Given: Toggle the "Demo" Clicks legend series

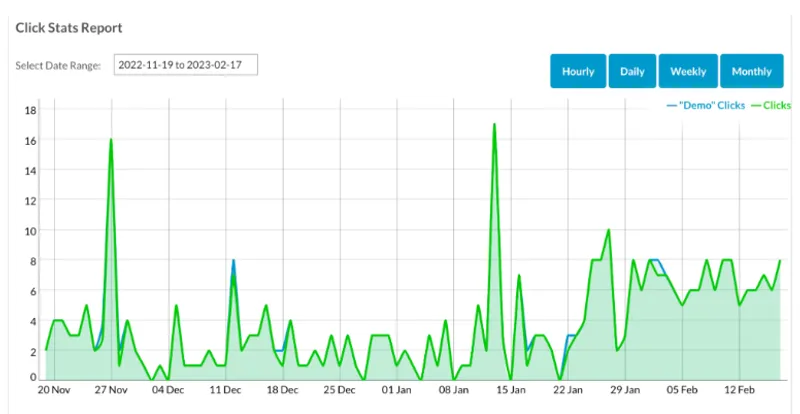Looking at the screenshot, I should (x=708, y=105).
